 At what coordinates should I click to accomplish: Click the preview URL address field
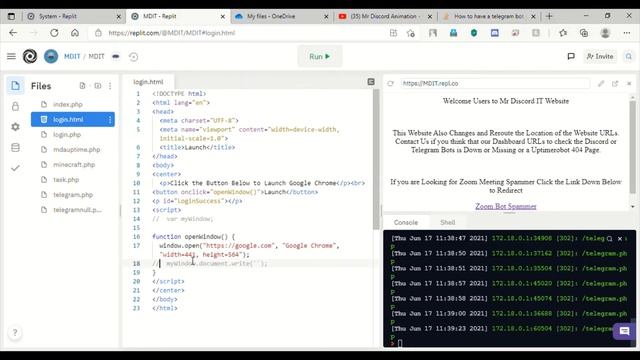click(495, 84)
